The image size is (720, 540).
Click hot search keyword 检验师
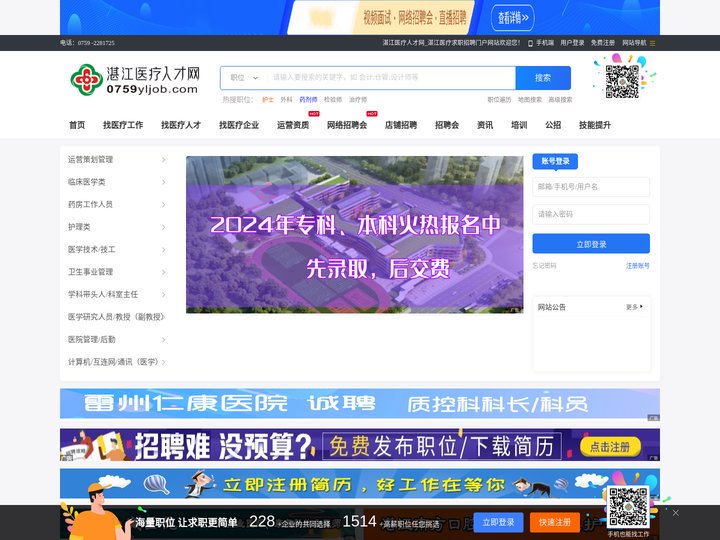click(333, 100)
